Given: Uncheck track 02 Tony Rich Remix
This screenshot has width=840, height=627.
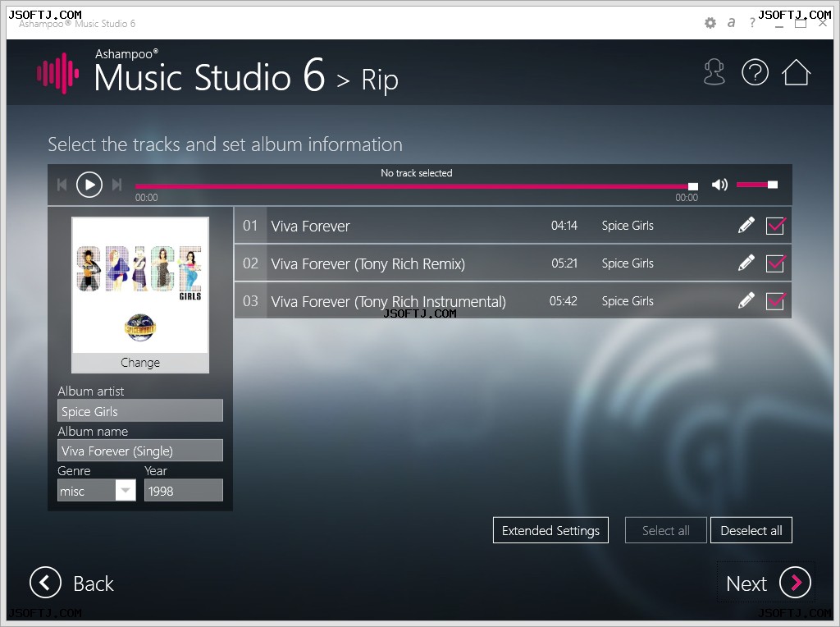Looking at the screenshot, I should click(x=775, y=263).
